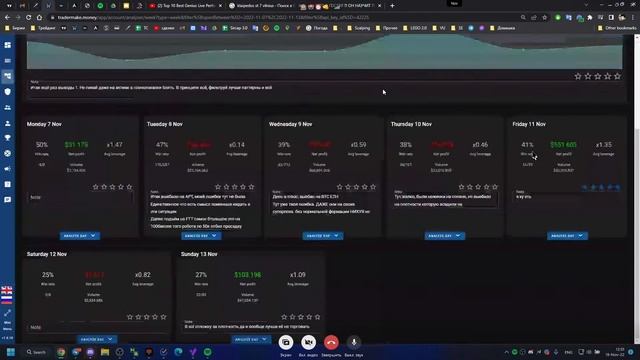This screenshot has height=360, width=640.
Task: Open the Other bookmarks folder
Action: (x=617, y=28)
